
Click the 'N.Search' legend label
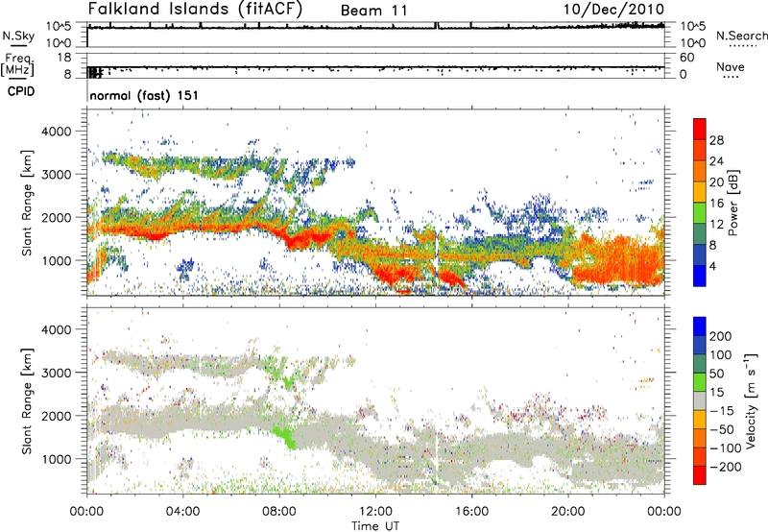741,36
